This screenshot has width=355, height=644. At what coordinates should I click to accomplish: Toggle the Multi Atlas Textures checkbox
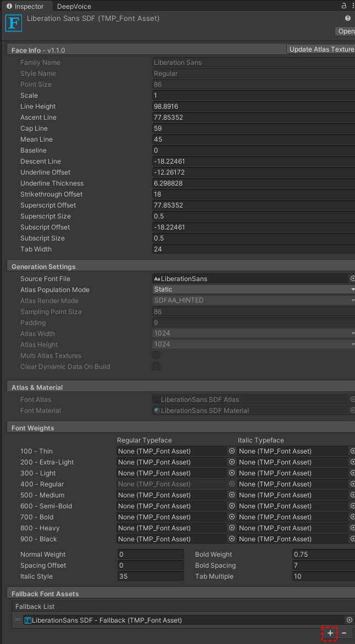156,356
